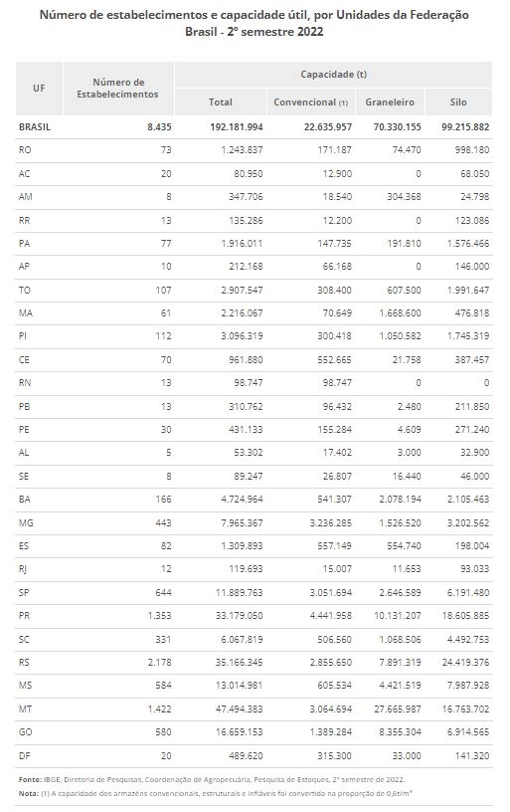This screenshot has height=812, width=510.
Task: Click Brasil total capacity 192.181.994
Action: (237, 127)
